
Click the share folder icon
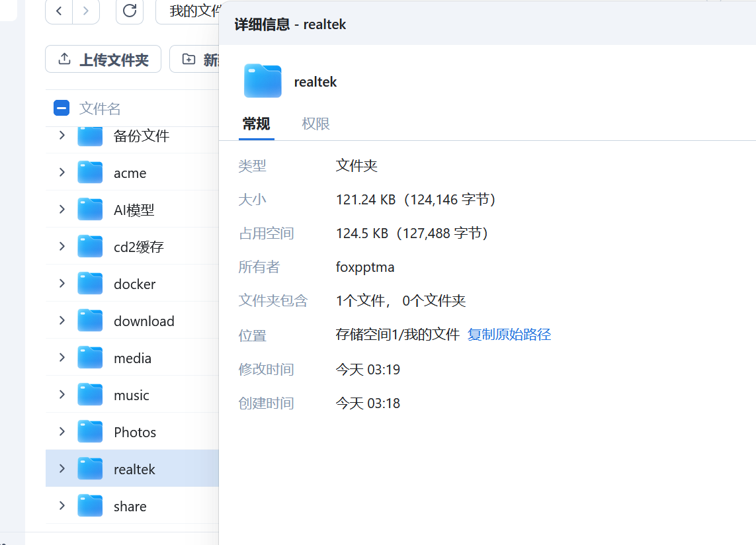click(90, 505)
